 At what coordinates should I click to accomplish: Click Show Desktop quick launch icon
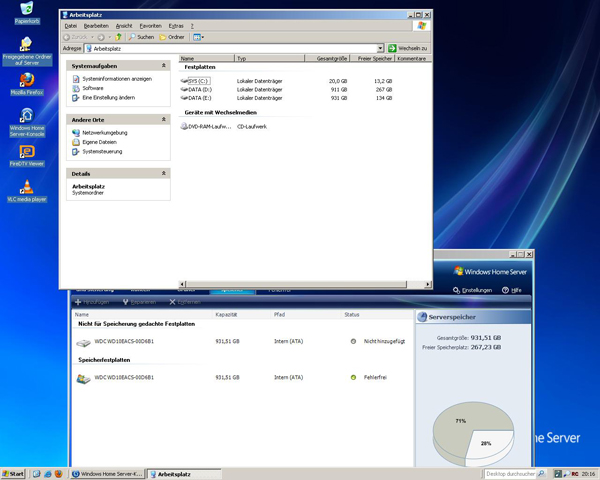pyautogui.click(x=36, y=474)
